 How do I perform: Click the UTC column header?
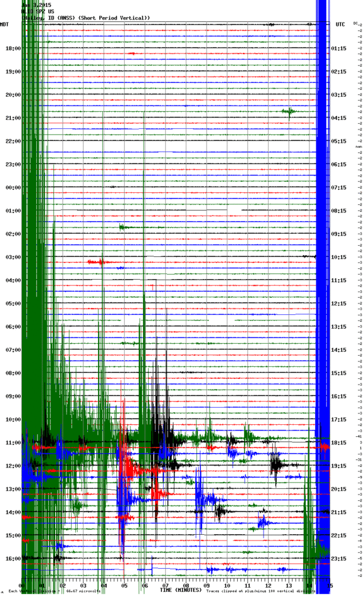340,25
